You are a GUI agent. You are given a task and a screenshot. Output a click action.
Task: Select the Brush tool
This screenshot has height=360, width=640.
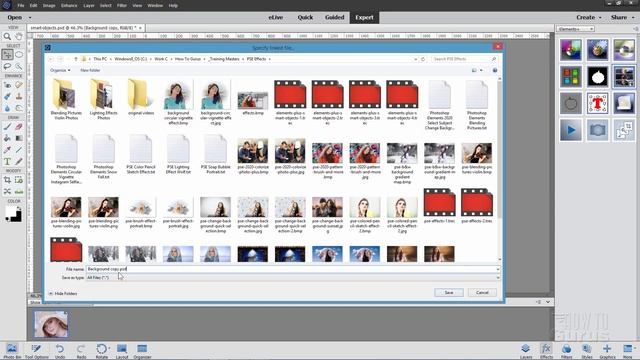7,127
